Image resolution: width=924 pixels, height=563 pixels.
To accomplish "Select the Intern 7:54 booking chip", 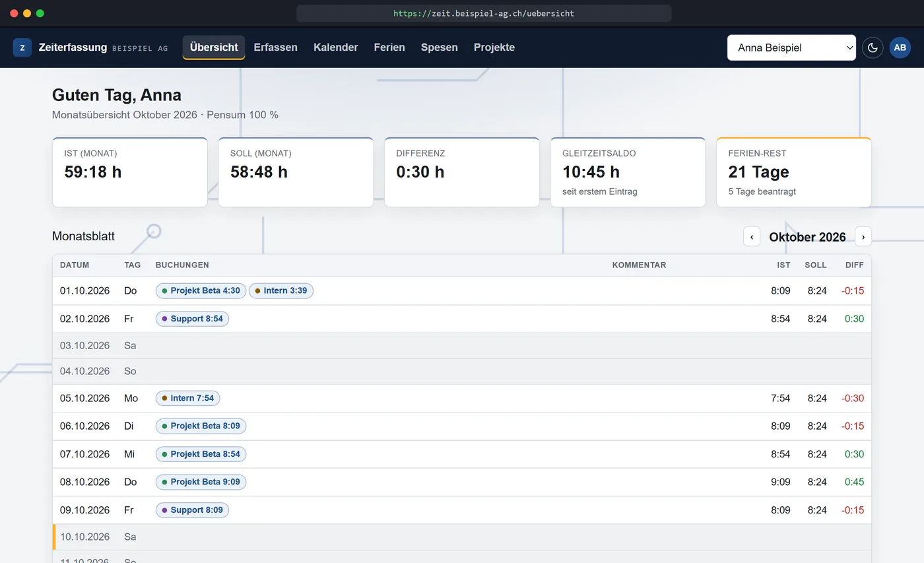I will click(x=187, y=398).
